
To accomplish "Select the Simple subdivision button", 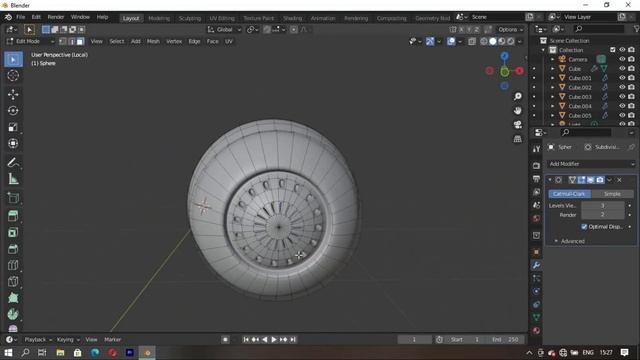I will 612,194.
